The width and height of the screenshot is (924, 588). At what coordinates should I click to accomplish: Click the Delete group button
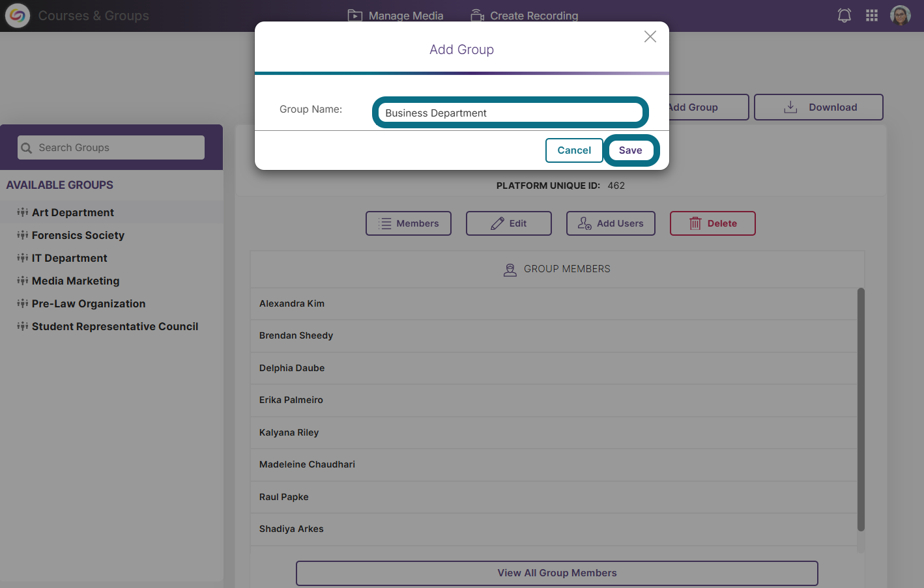713,223
